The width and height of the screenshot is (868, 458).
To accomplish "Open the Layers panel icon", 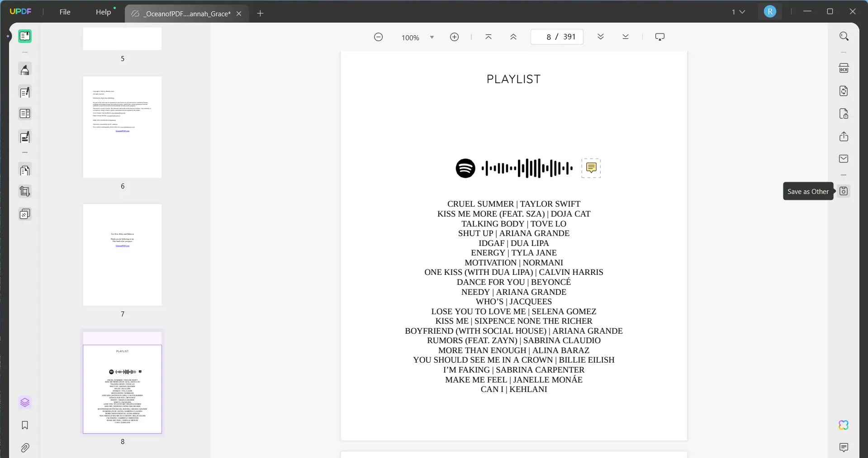I will (x=25, y=402).
